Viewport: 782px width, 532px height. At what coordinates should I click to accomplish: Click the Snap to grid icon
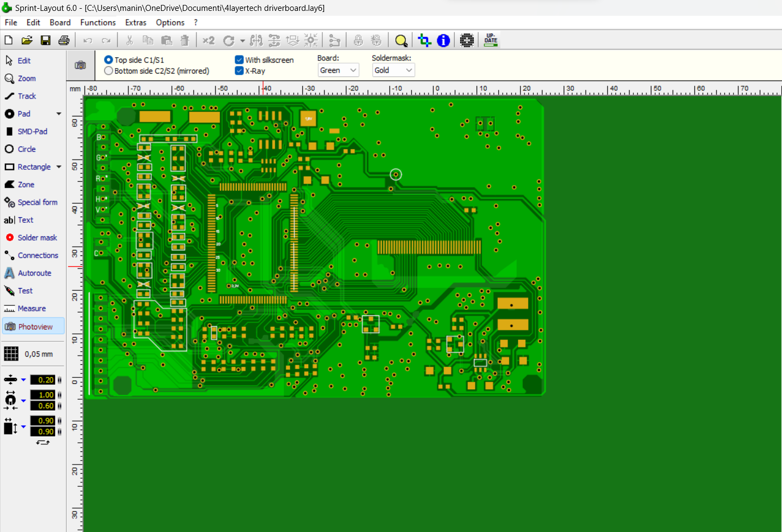tap(311, 40)
